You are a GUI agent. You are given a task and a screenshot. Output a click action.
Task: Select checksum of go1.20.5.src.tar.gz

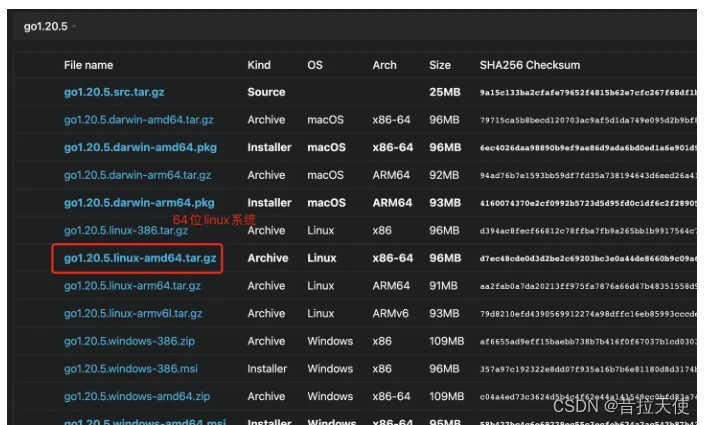click(x=588, y=92)
